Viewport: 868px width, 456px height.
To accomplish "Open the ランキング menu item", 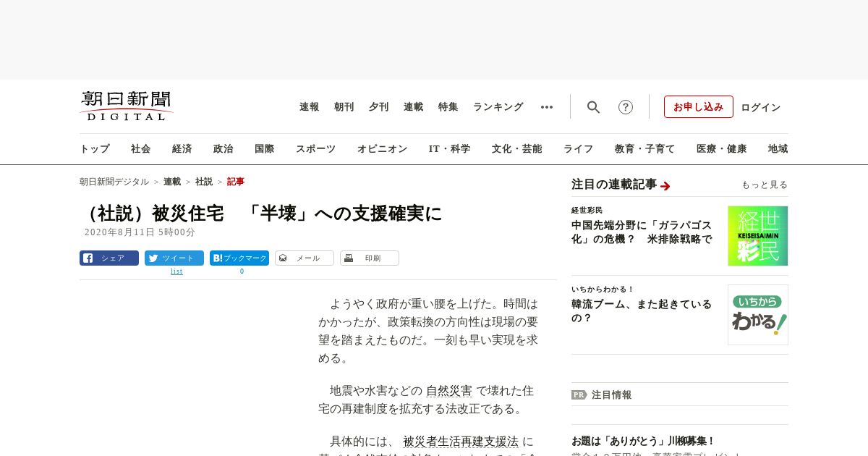I will click(x=498, y=107).
